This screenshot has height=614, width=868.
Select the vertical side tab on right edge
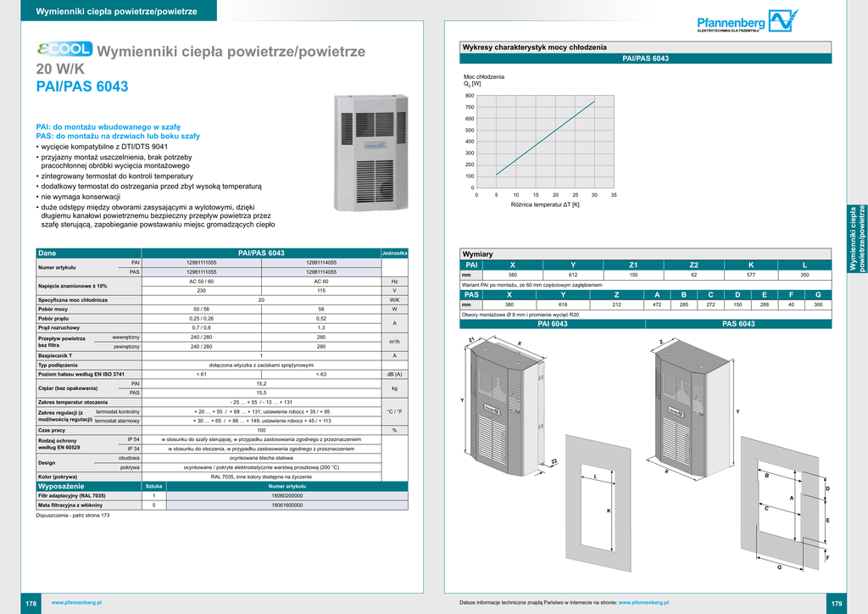[858, 238]
